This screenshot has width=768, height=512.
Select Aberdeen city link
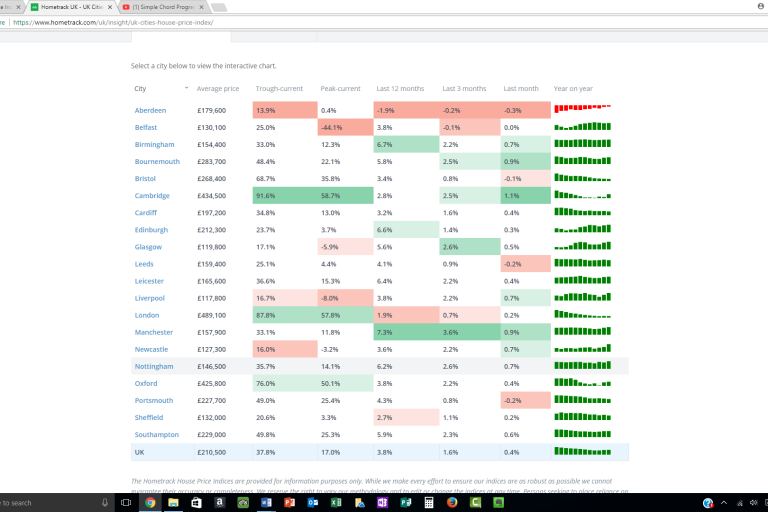(150, 110)
